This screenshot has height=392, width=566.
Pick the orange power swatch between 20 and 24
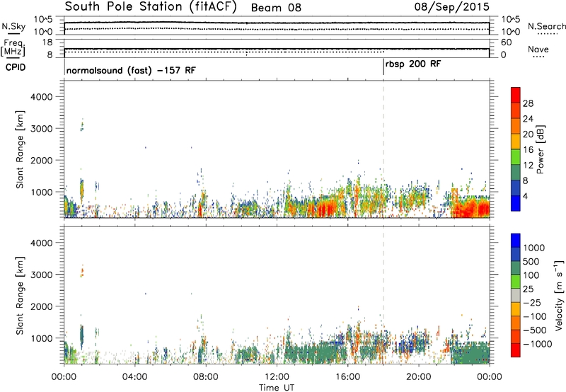[516, 126]
